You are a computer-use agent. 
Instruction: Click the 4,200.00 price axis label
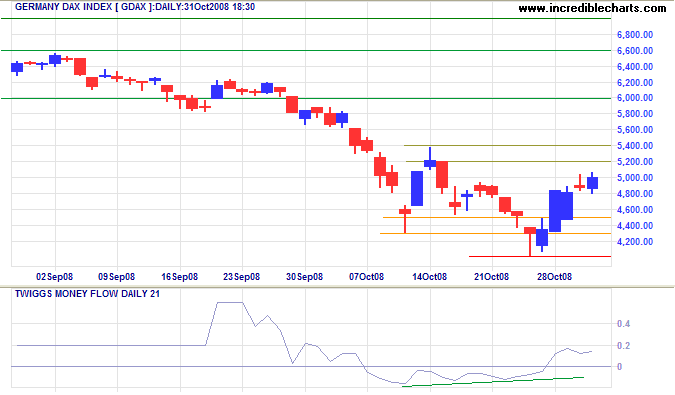point(635,242)
